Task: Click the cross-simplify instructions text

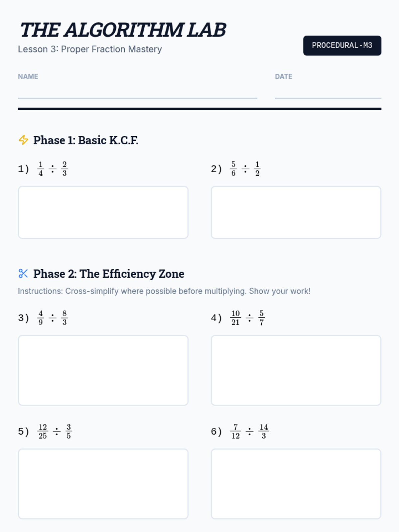Action: pos(164,291)
